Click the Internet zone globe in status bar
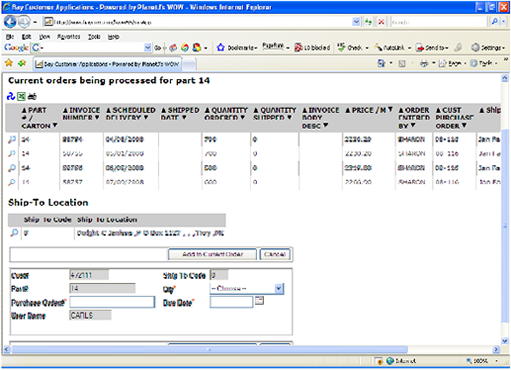Screen dimensions: 511x370 390,361
